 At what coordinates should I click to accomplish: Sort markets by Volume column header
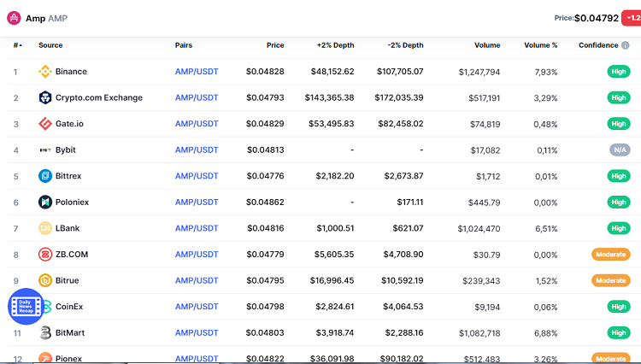(x=485, y=45)
